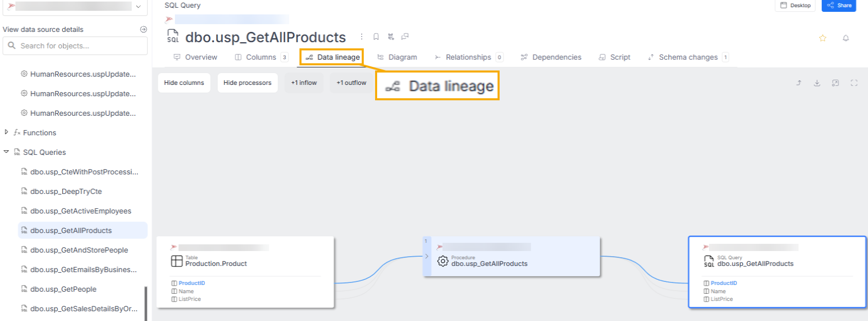Select dbo.usp_GetSalesDetailsByOr... in tree
The image size is (868, 321).
coord(82,309)
